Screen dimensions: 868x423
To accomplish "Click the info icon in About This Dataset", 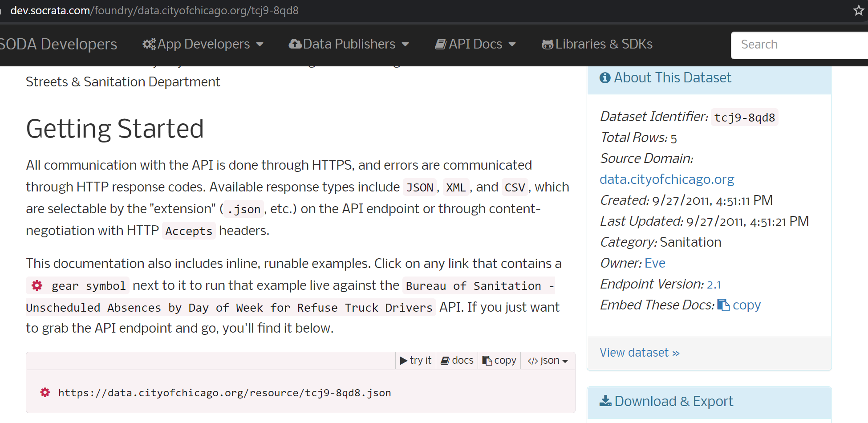I will click(604, 77).
